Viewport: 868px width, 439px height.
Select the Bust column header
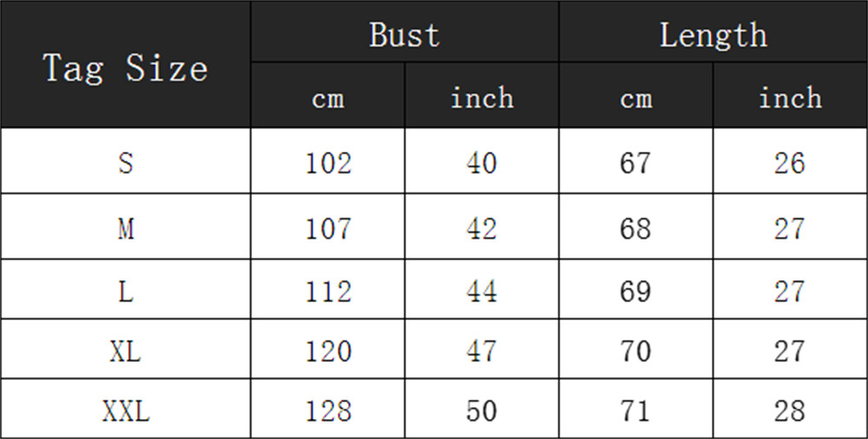(x=404, y=31)
